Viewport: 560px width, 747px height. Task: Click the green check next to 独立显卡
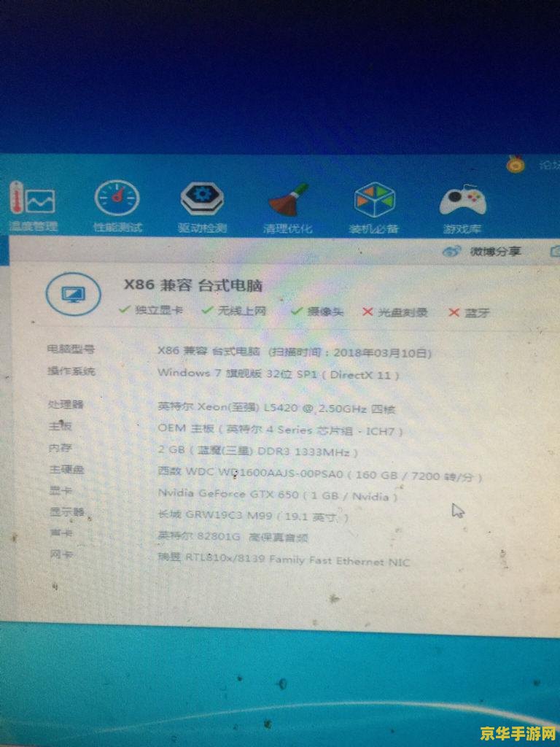click(x=125, y=309)
